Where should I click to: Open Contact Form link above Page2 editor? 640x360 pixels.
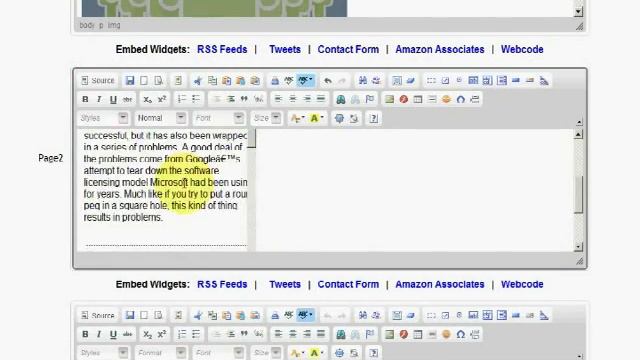coord(348,49)
